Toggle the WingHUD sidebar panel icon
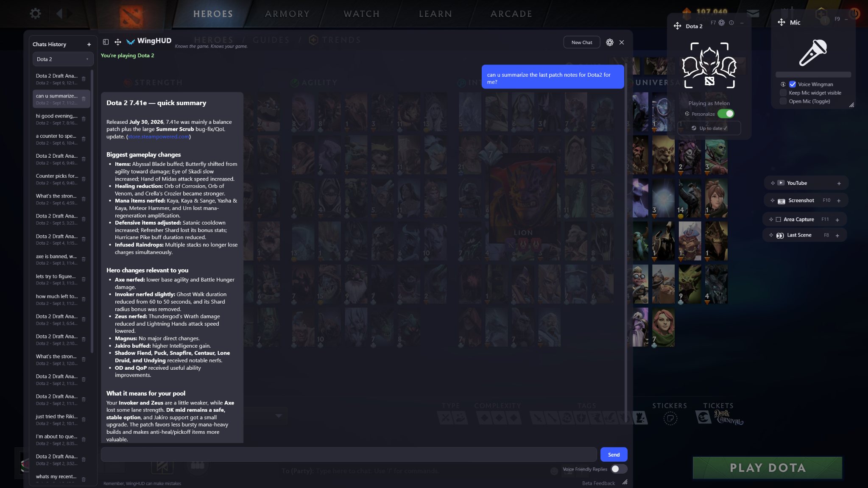The height and width of the screenshot is (488, 868). coord(106,42)
